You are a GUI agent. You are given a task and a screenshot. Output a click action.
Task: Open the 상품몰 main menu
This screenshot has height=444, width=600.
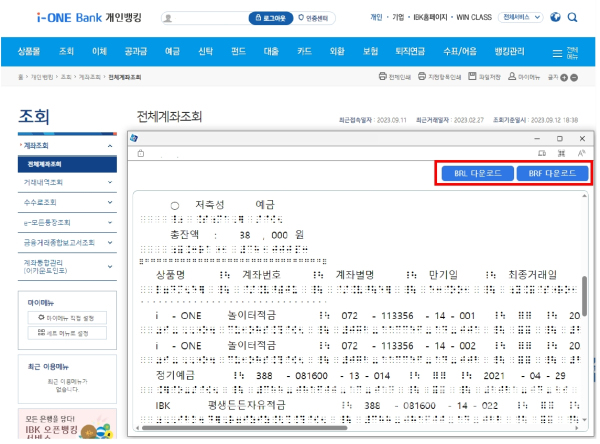29,51
